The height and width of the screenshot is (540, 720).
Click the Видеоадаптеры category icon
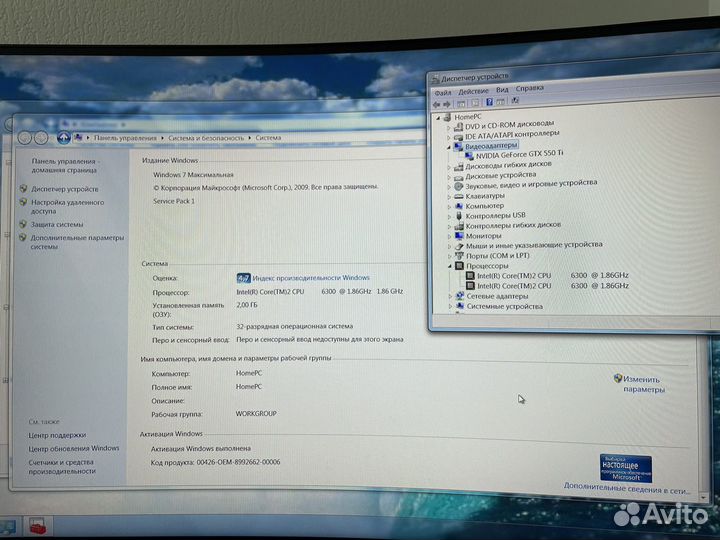coord(458,146)
